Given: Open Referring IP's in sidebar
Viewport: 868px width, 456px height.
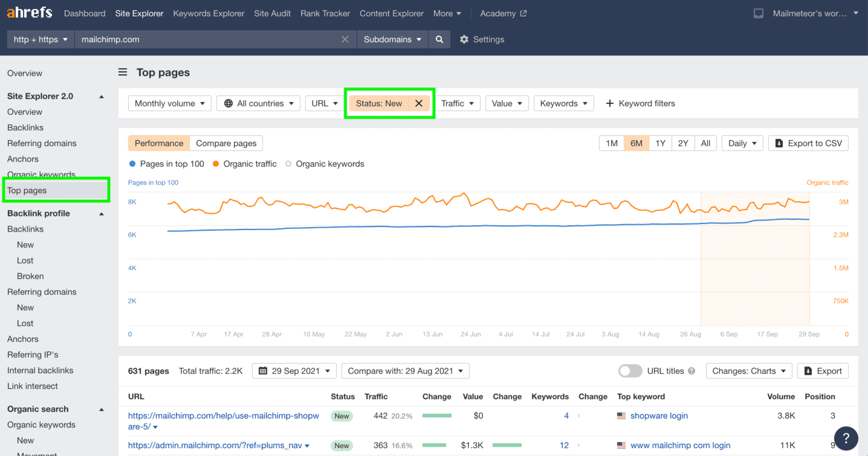Looking at the screenshot, I should click(x=33, y=355).
